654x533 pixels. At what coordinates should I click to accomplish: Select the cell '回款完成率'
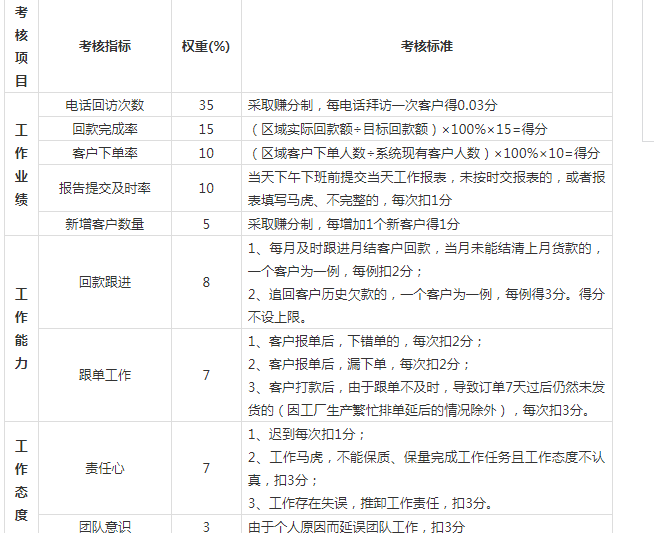tap(105, 129)
